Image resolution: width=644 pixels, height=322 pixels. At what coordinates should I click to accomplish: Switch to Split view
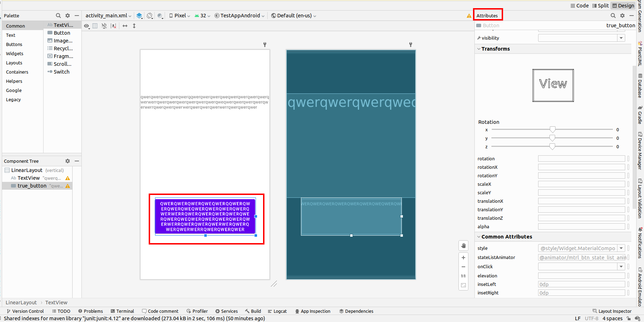(x=600, y=6)
